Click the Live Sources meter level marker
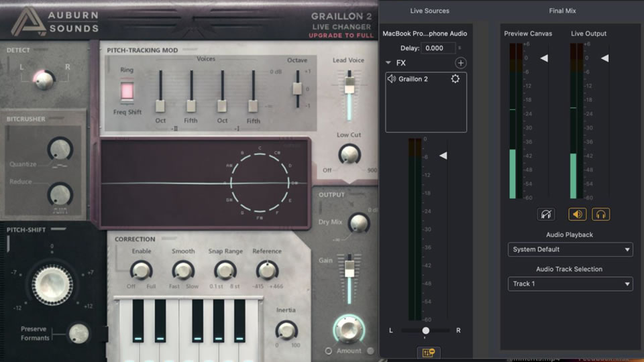This screenshot has width=644, height=362. point(443,156)
